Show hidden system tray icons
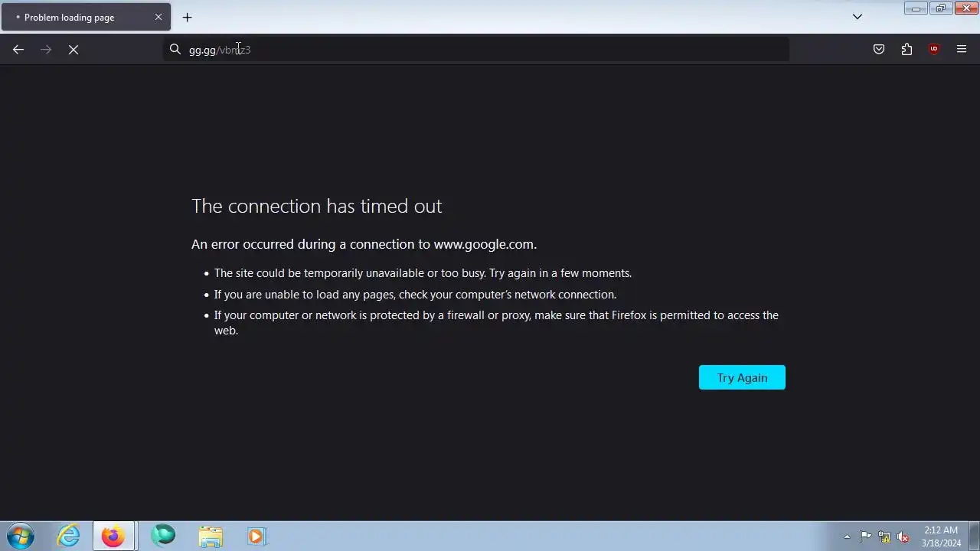 point(847,536)
